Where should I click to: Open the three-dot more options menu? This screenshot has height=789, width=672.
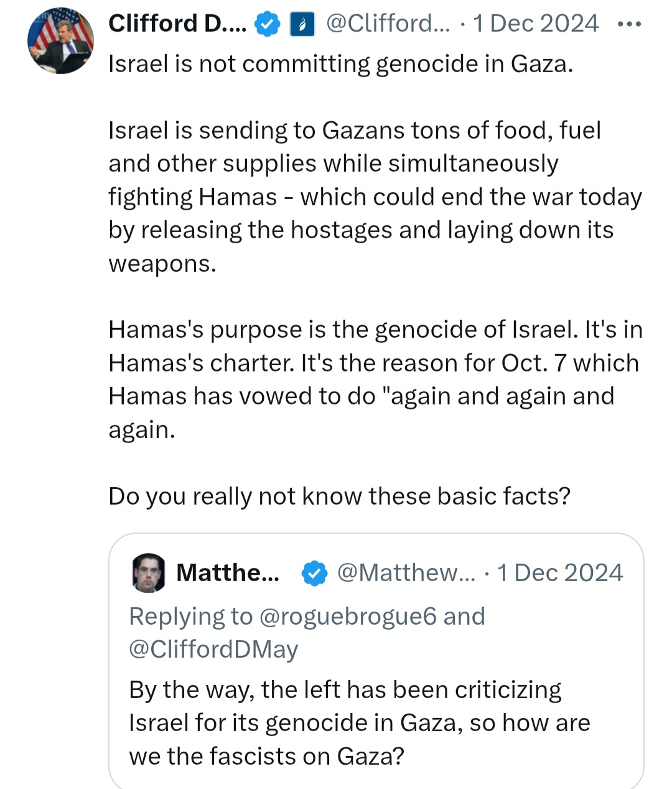point(629,24)
